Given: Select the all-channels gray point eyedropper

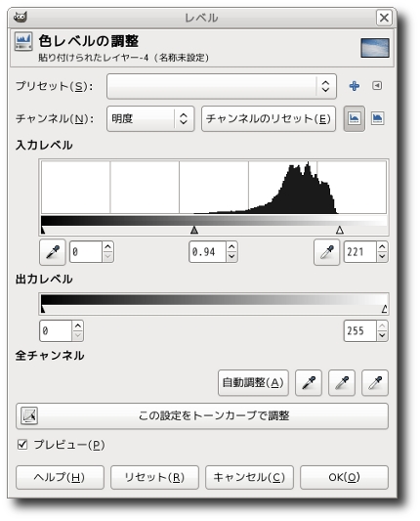Looking at the screenshot, I should pyautogui.click(x=342, y=382).
